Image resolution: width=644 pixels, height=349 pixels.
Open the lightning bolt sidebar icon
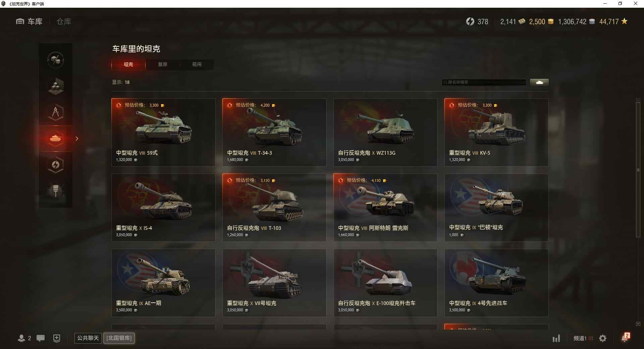56,165
